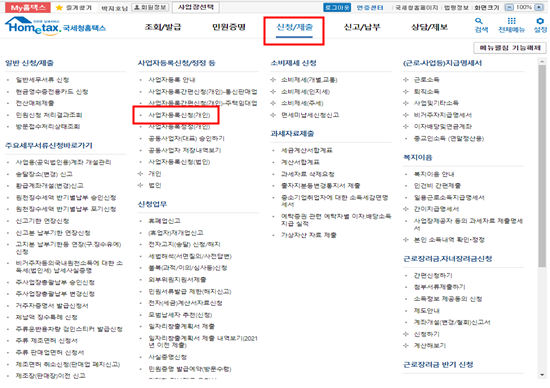Open the 상담/제보 menu
The image size is (550, 388).
[429, 27]
